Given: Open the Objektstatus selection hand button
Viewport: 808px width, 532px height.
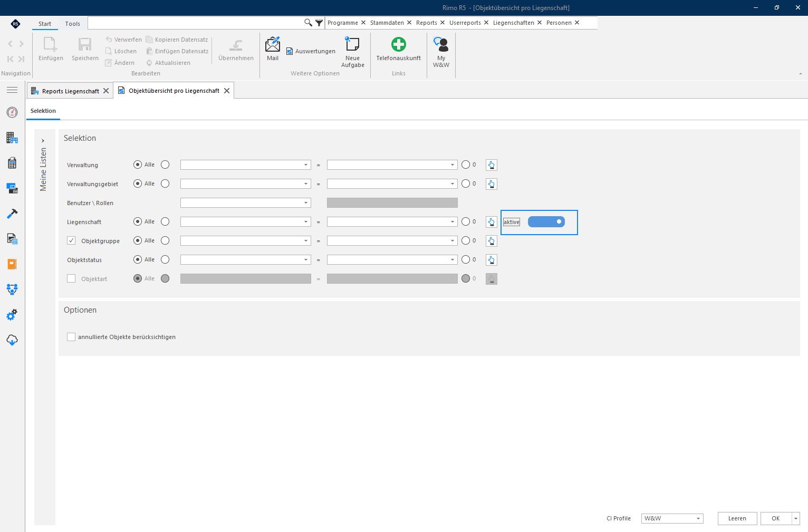Looking at the screenshot, I should [492, 260].
